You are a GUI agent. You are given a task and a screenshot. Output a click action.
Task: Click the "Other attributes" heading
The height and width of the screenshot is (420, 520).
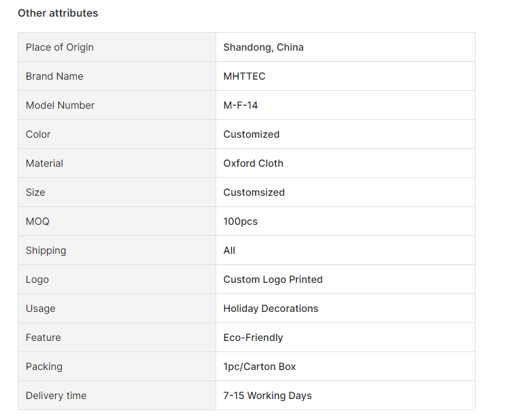[57, 13]
